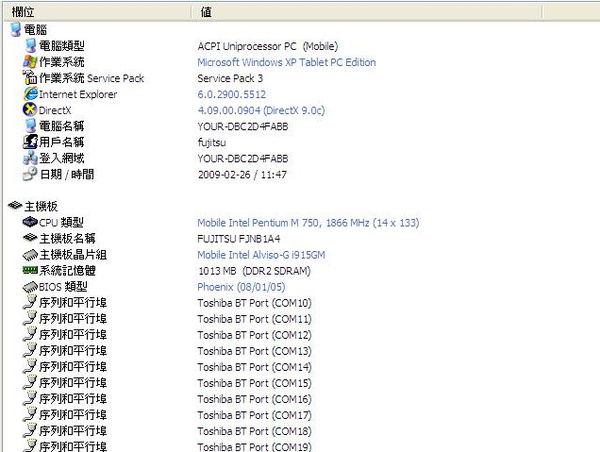The width and height of the screenshot is (600, 452).
Task: Open the Mobile Intel Alviso-G i915GM link
Action: pos(261,255)
